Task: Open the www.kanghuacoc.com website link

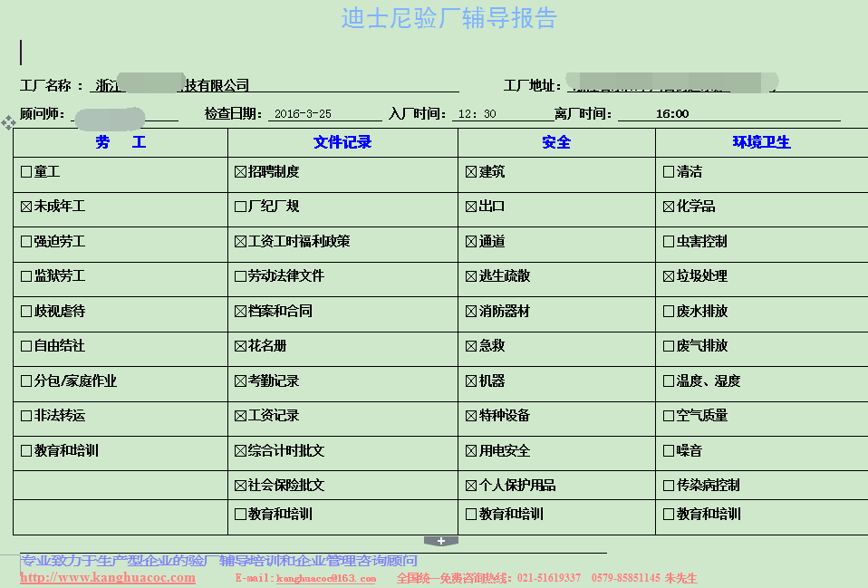Action: (x=108, y=577)
